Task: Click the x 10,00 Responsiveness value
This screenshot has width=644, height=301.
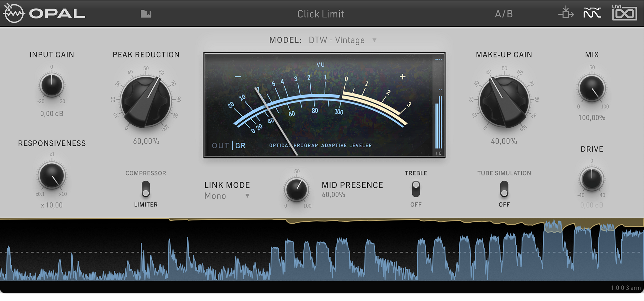Action: [x=52, y=205]
